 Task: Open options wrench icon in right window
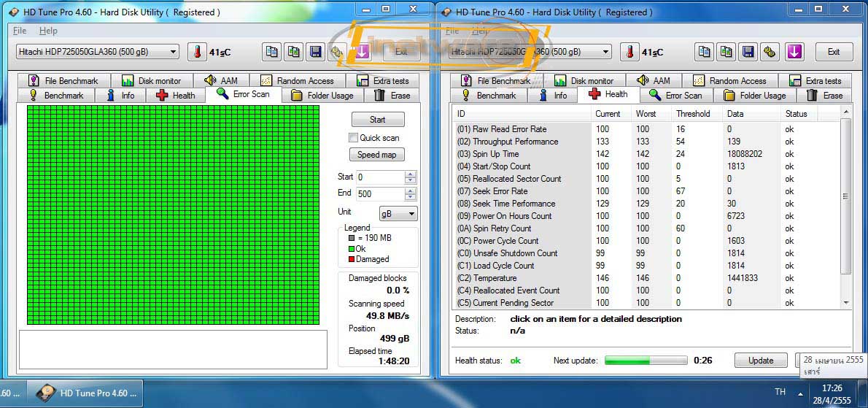point(770,52)
